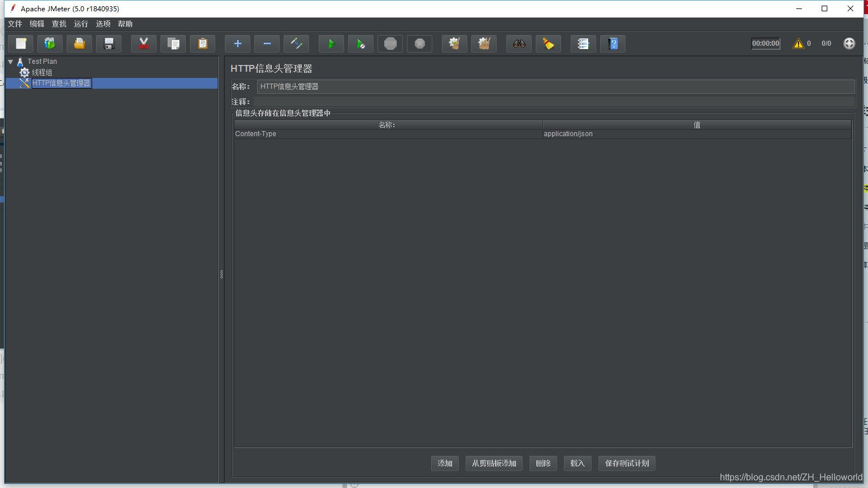Open a file using folder icon
The image size is (868, 488).
tap(80, 43)
